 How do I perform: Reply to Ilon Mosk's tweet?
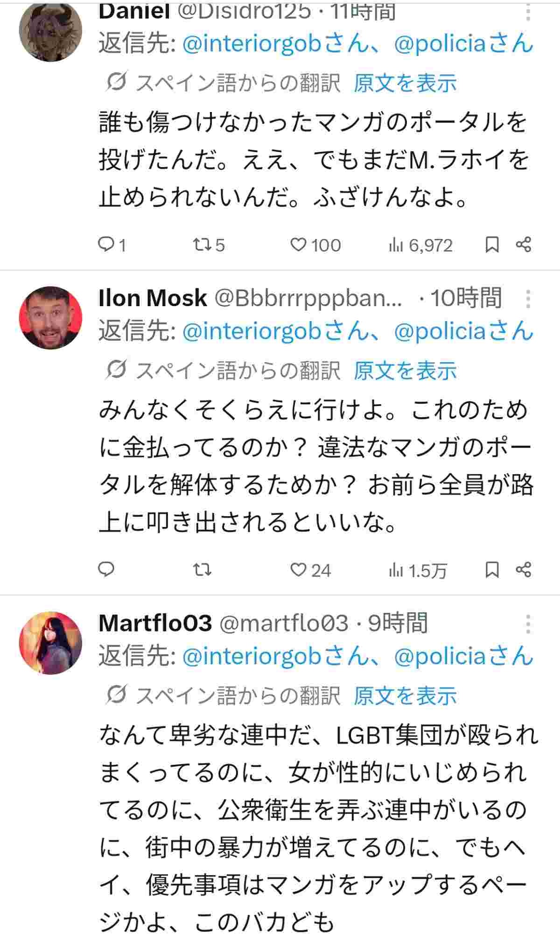coord(106,569)
